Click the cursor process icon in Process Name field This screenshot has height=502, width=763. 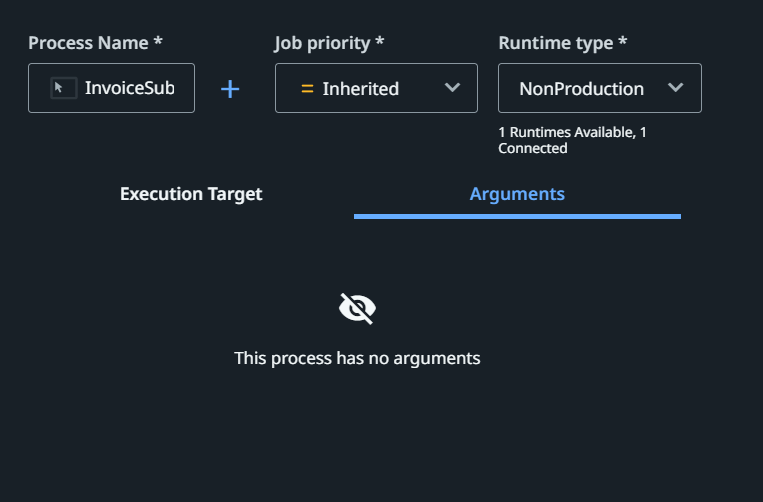click(x=64, y=88)
